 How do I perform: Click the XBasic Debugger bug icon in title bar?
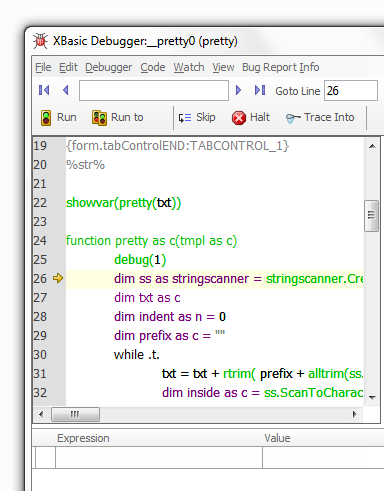[x=41, y=41]
